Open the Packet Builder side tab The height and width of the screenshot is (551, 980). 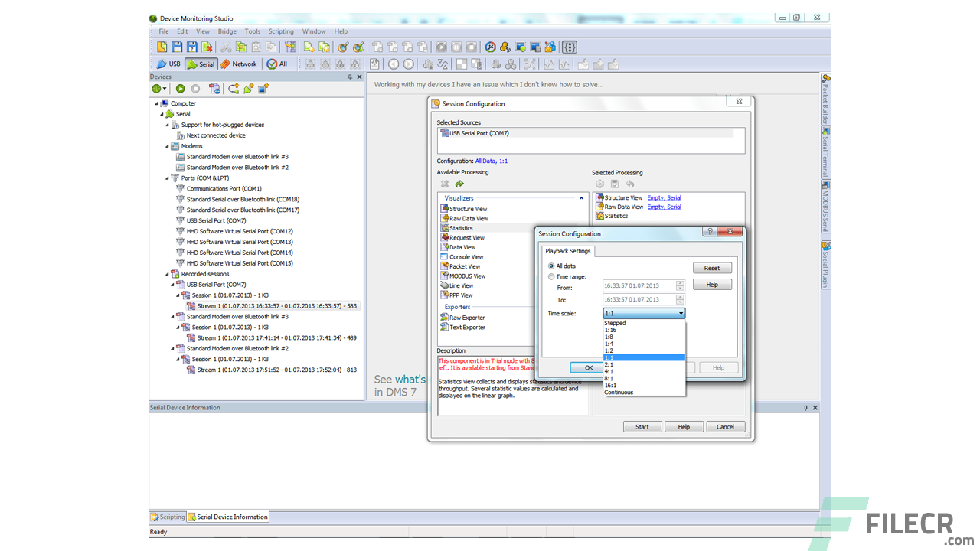(x=825, y=99)
